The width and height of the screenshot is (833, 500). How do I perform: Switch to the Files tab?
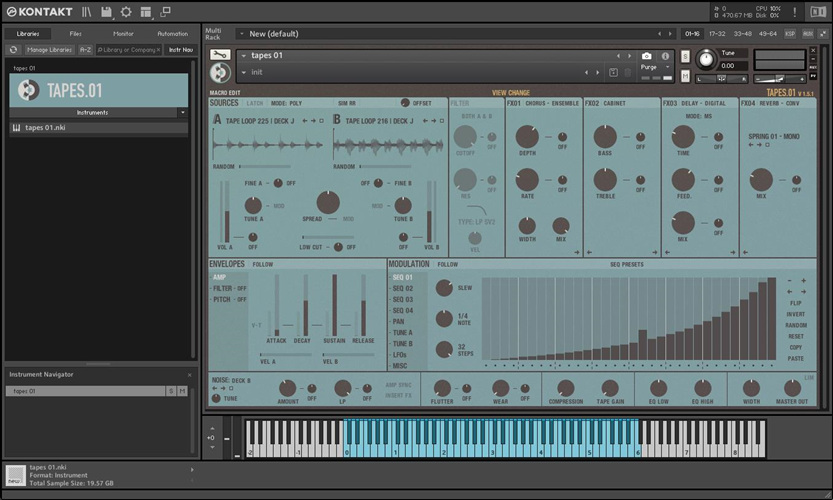(76, 33)
